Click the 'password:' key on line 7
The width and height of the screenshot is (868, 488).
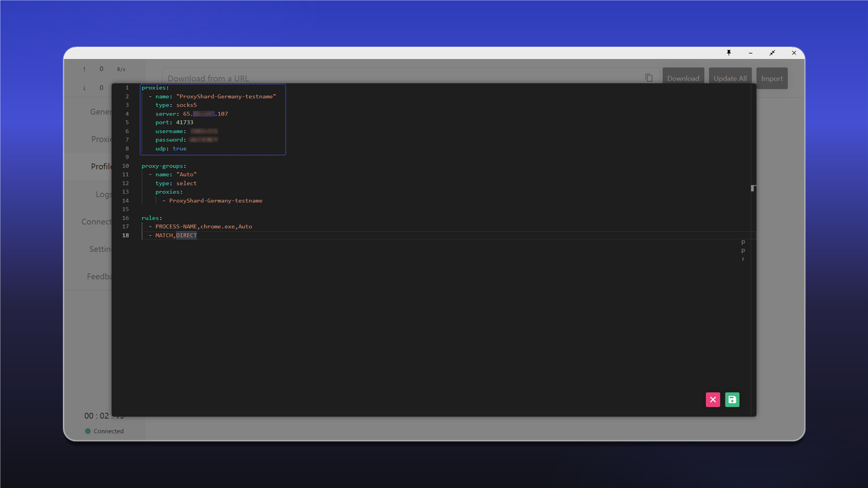point(171,140)
